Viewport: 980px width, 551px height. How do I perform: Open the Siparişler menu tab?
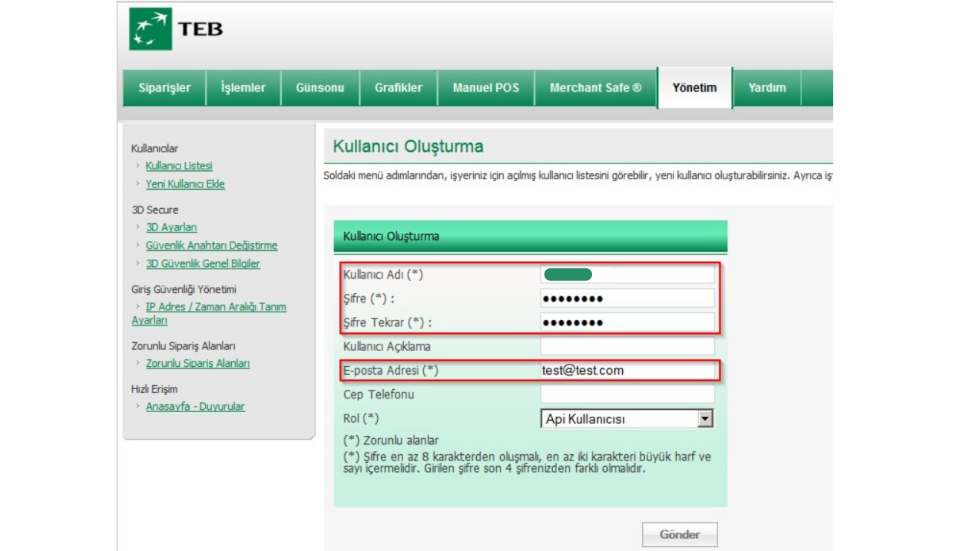tap(164, 88)
